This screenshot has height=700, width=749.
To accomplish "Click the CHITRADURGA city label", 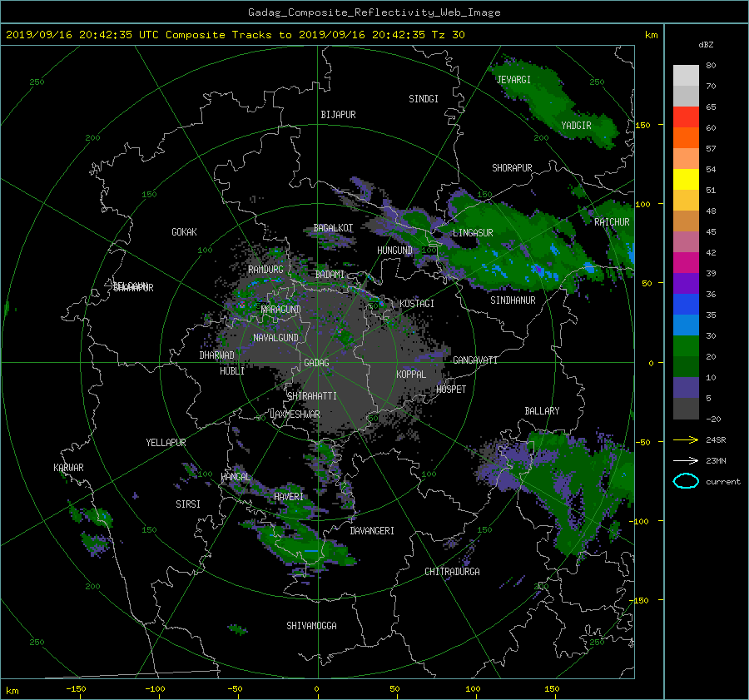I will coord(452,572).
